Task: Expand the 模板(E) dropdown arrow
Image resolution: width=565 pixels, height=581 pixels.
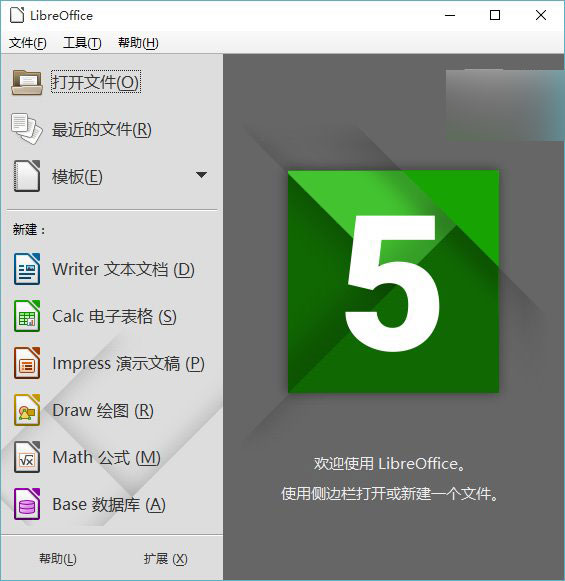Action: click(201, 175)
